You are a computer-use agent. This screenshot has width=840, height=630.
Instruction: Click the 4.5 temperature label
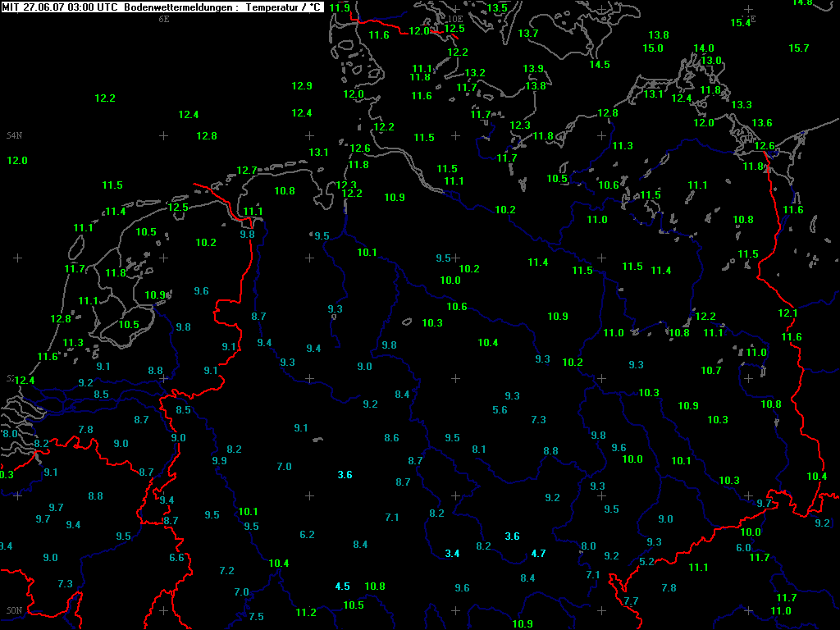coord(343,587)
